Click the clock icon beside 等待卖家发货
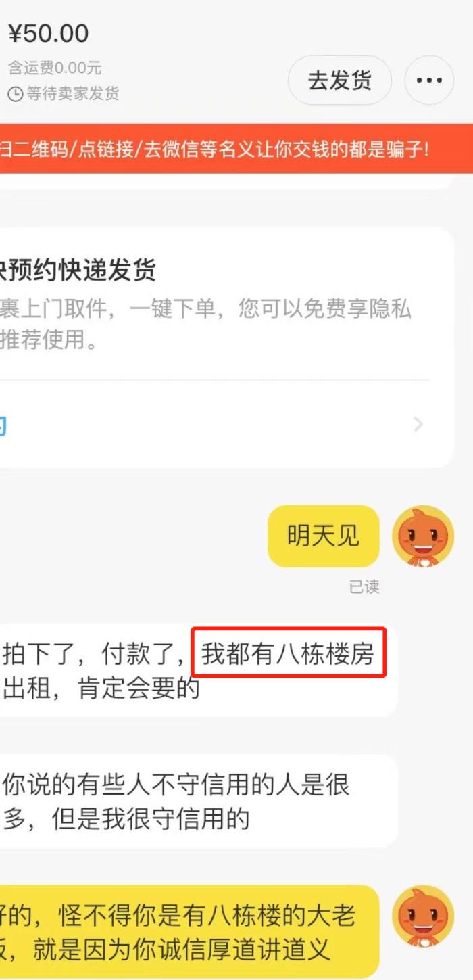 point(15,94)
